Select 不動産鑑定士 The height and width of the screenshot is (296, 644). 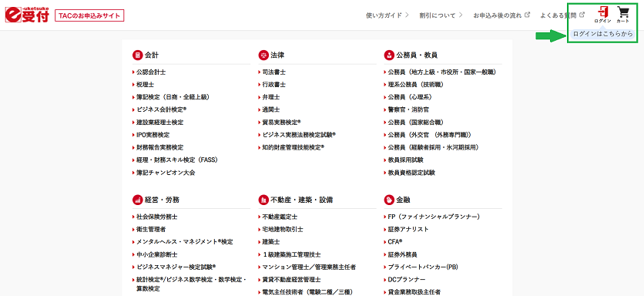coord(280,217)
